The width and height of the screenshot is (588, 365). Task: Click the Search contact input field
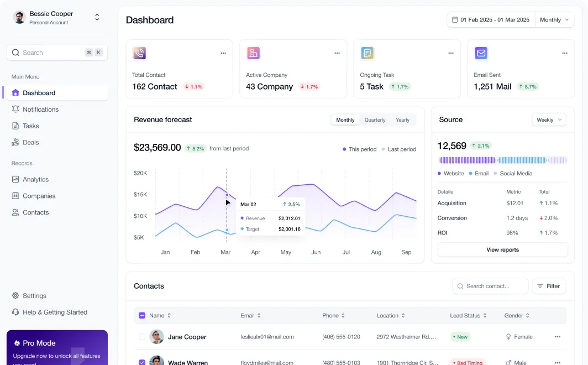(x=490, y=286)
